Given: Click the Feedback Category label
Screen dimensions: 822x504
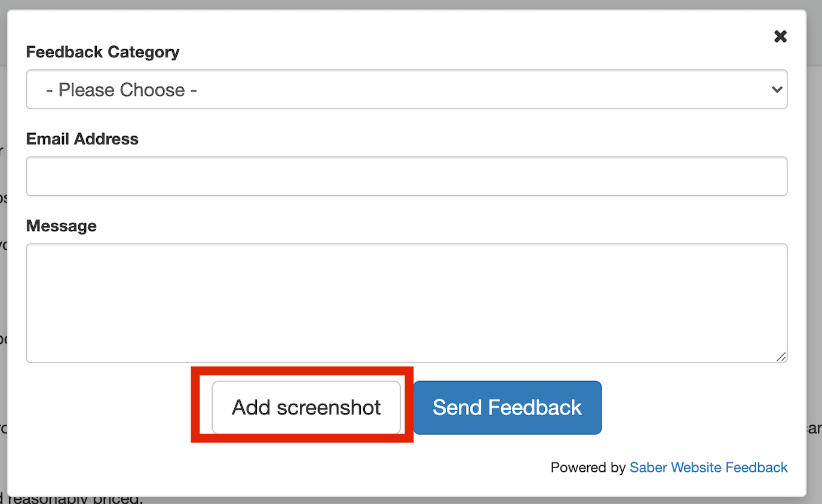Looking at the screenshot, I should 102,52.
